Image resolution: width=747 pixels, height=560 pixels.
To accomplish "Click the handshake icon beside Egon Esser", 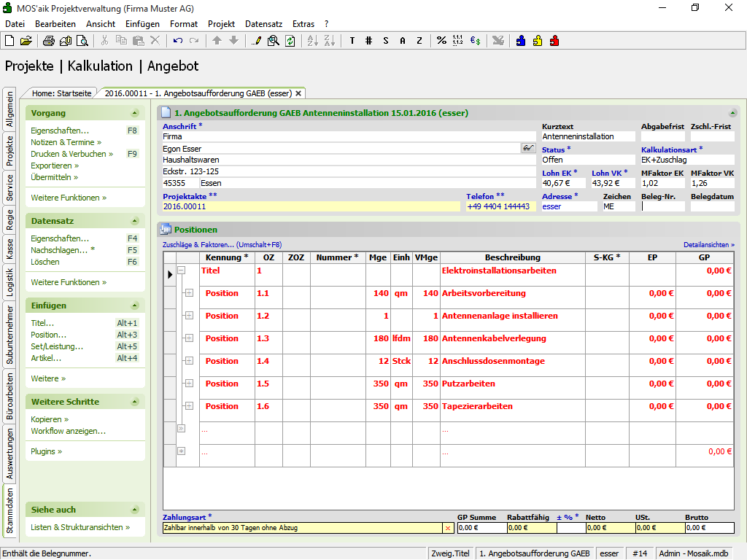I will (528, 148).
